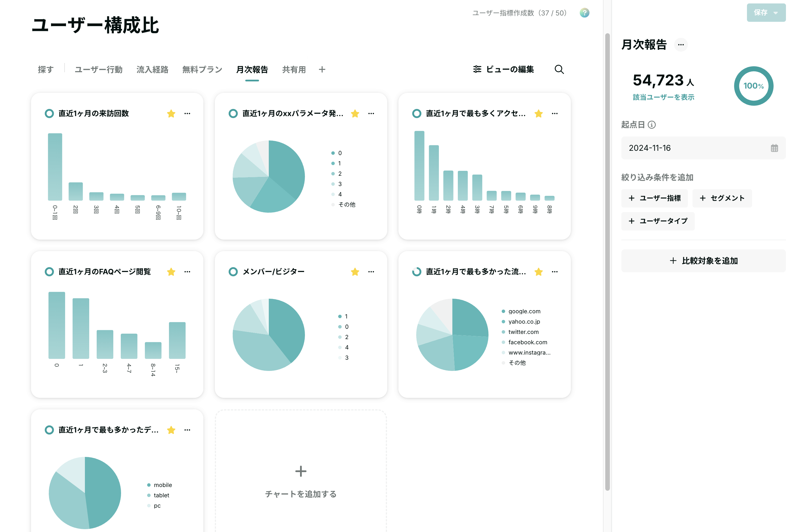
Task: Click the 保存 button
Action: (766, 13)
